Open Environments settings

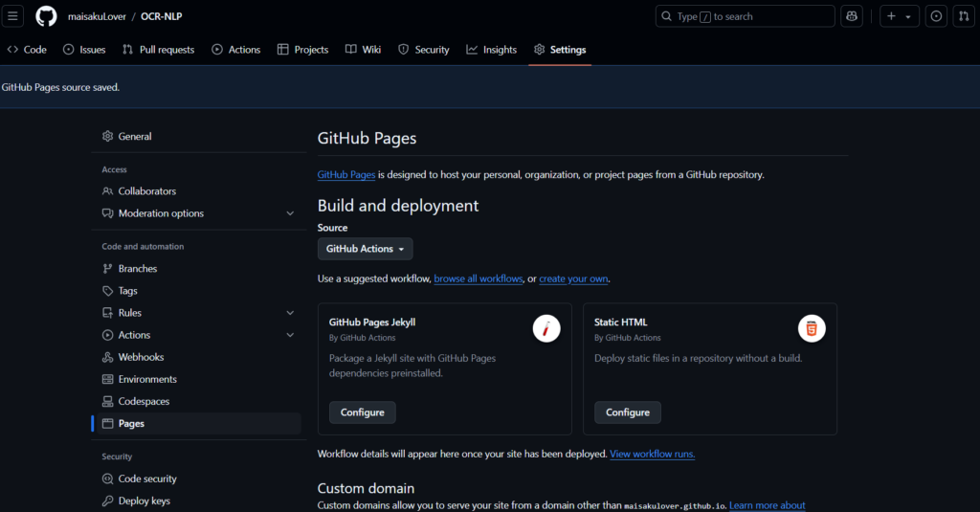coord(199,380)
